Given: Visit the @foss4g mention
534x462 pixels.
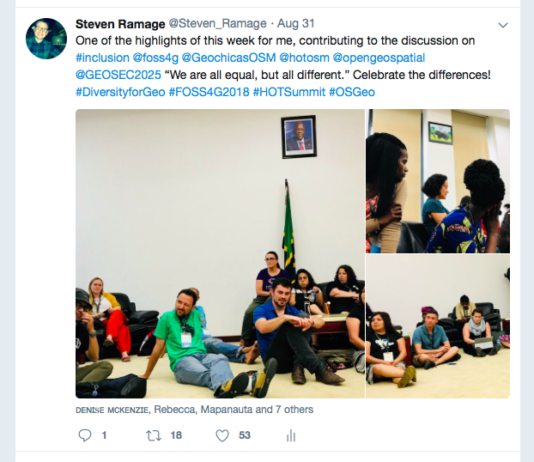Looking at the screenshot, I should point(156,58).
